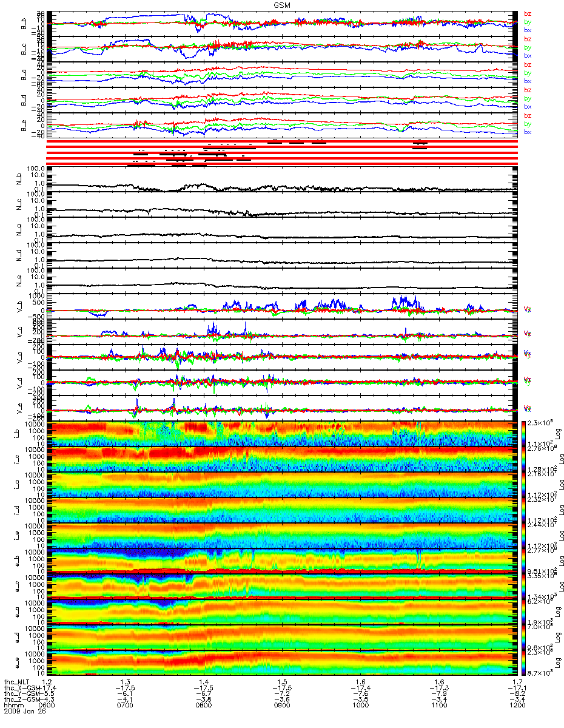
Task: Select the e_a electron spectrogram label
Action: (16, 613)
